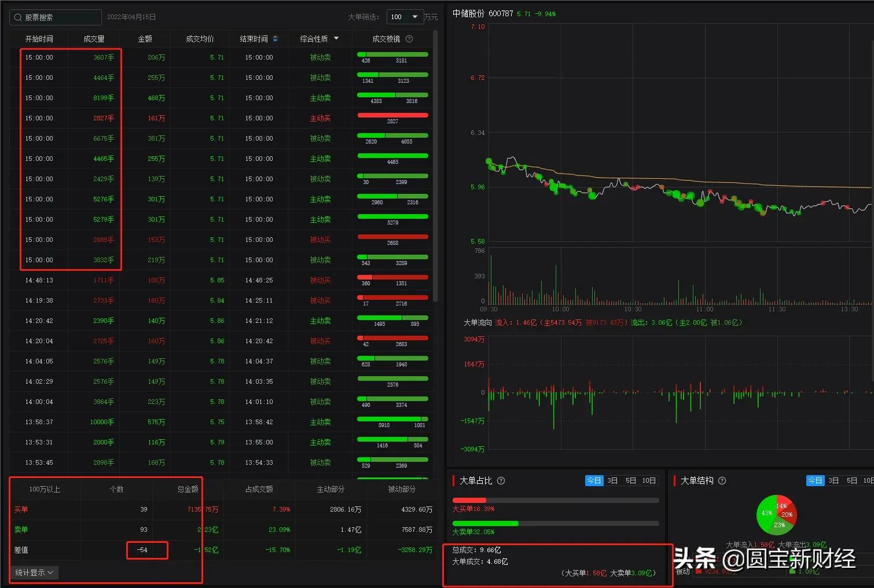The height and width of the screenshot is (588, 874).
Task: Sort the table by 金额 column header
Action: pos(145,39)
